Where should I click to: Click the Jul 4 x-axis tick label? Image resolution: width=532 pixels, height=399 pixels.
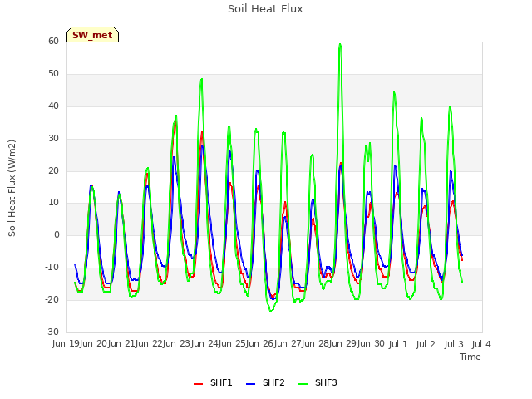click(x=481, y=344)
